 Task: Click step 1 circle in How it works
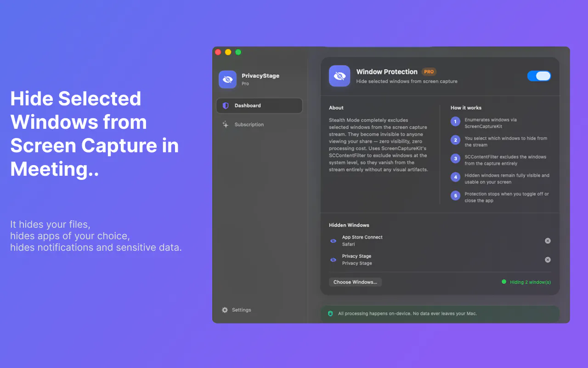(x=455, y=121)
